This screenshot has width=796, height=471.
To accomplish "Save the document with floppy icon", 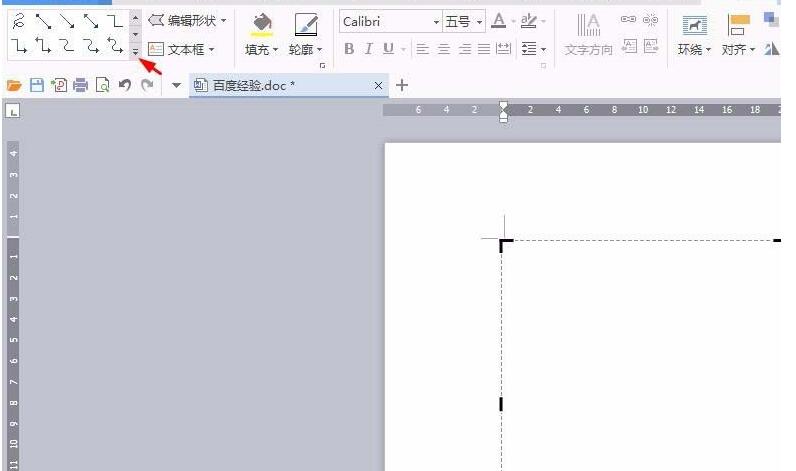I will pyautogui.click(x=37, y=85).
